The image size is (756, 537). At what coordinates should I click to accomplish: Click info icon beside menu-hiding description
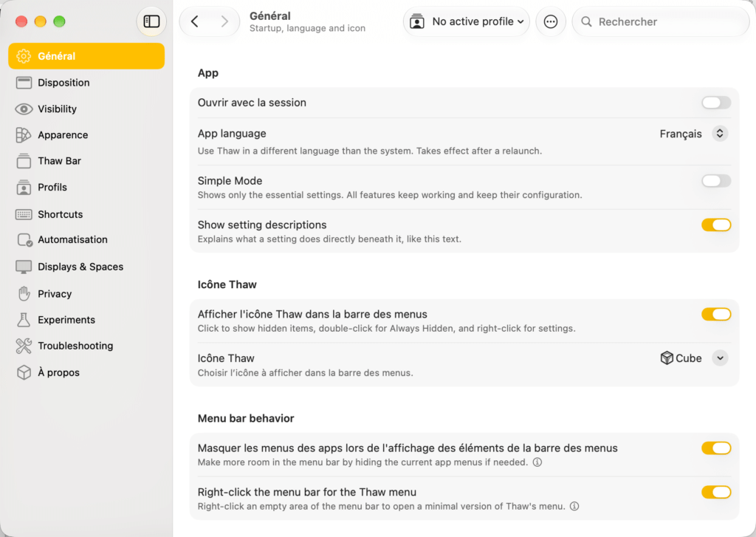point(537,462)
